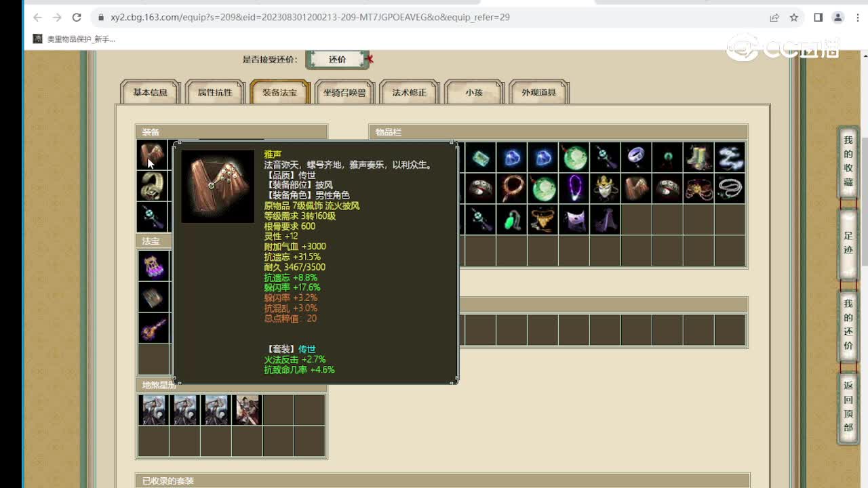This screenshot has width=868, height=488.
Task: Open the second blue crystal in the inventory
Action: coord(543,157)
